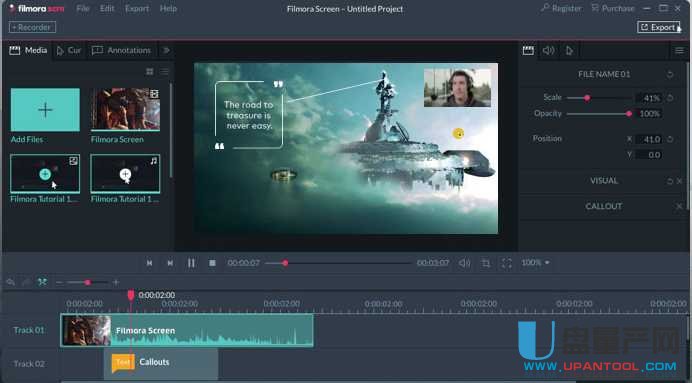
Task: Expand more tabs with the double-chevron
Action: (166, 50)
